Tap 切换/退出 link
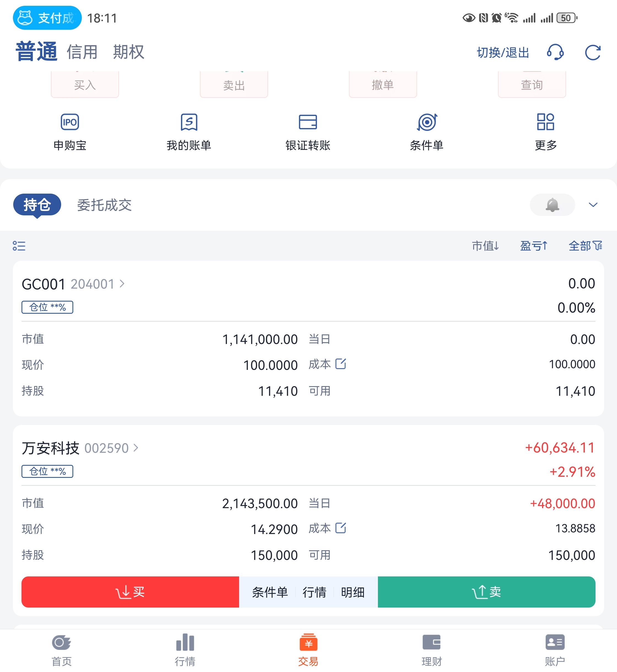 [503, 52]
